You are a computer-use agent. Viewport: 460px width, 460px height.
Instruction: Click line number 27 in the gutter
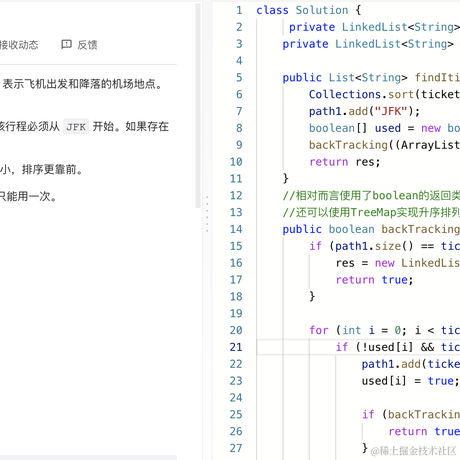point(236,448)
